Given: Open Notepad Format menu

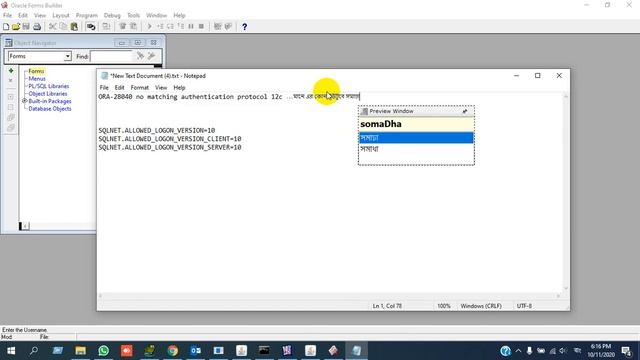Looking at the screenshot, I should pyautogui.click(x=140, y=87).
